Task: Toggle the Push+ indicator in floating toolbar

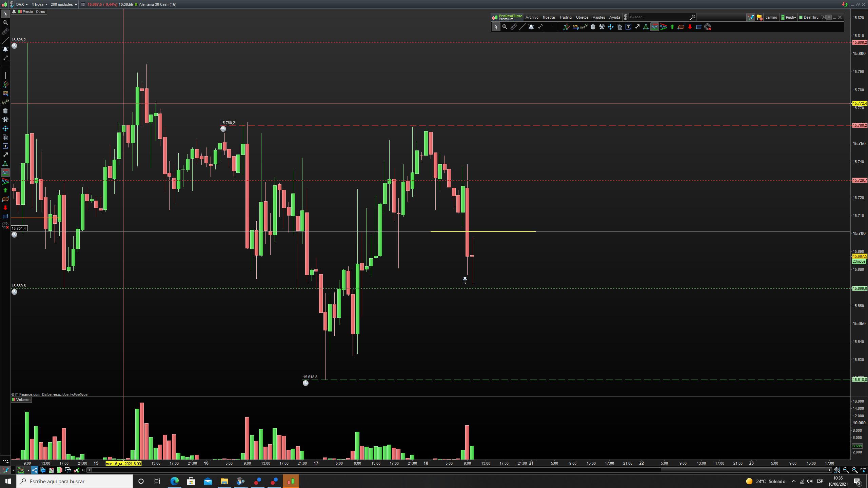Action: tap(788, 17)
